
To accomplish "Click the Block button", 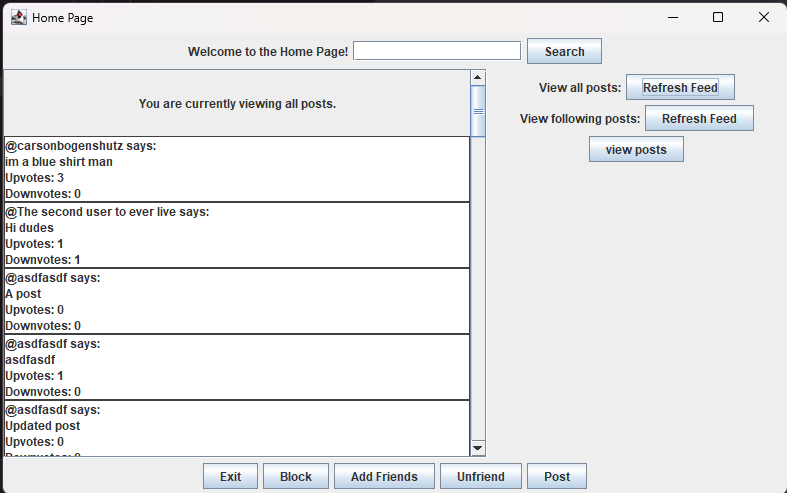I will (296, 476).
